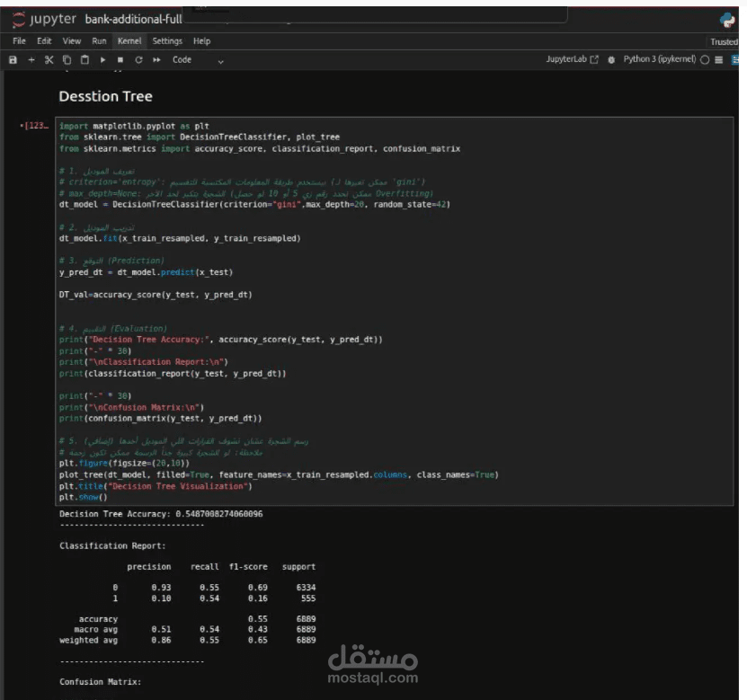Open the Kernel menu
Screen dimensions: 747x700
tap(129, 41)
